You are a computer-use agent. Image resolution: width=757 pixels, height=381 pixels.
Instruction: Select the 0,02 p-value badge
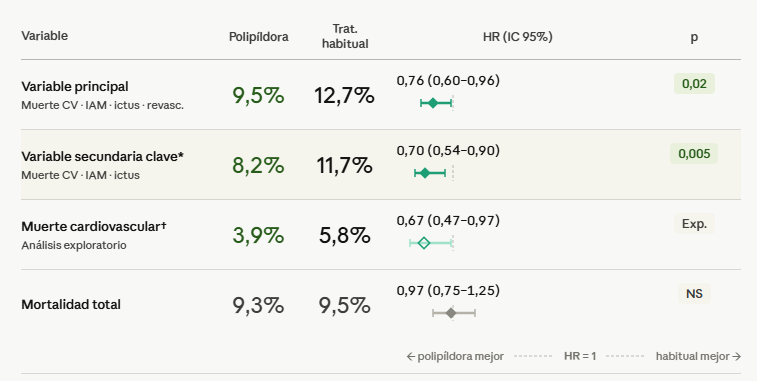click(x=694, y=84)
